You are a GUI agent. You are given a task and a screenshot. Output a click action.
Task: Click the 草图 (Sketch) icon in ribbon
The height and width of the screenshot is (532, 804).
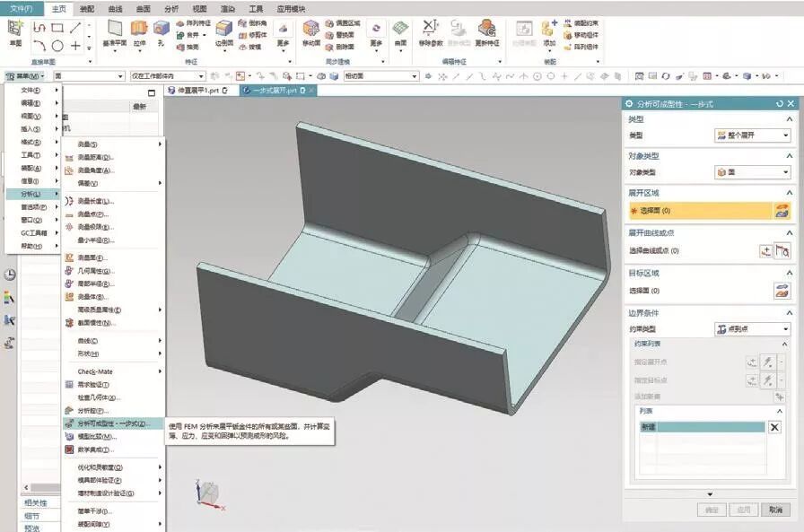[15, 31]
